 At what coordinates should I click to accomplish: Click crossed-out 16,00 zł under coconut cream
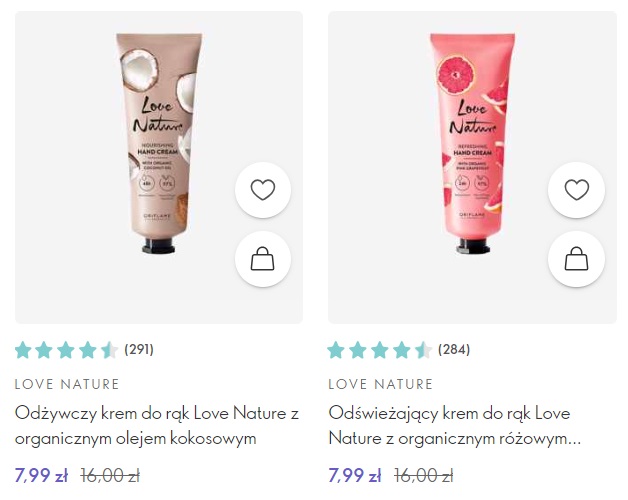110,476
